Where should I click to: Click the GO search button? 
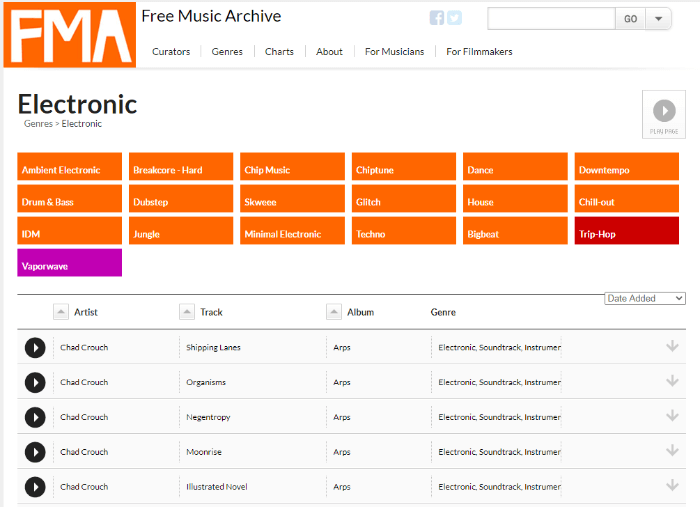pos(630,19)
